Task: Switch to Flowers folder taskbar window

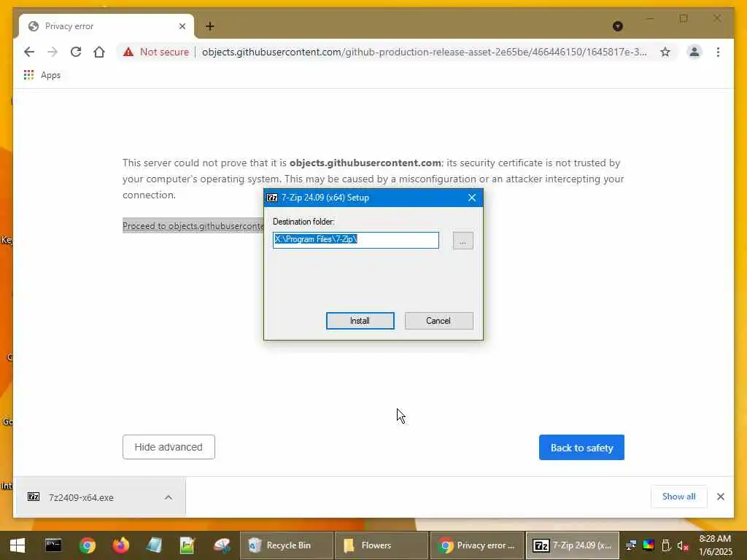Action: tap(381, 545)
